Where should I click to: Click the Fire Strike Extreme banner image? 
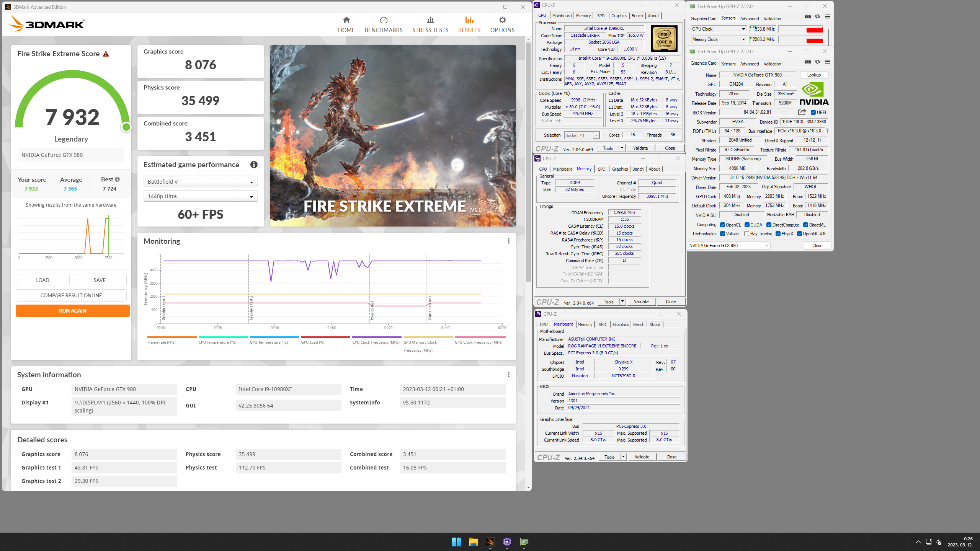point(393,136)
